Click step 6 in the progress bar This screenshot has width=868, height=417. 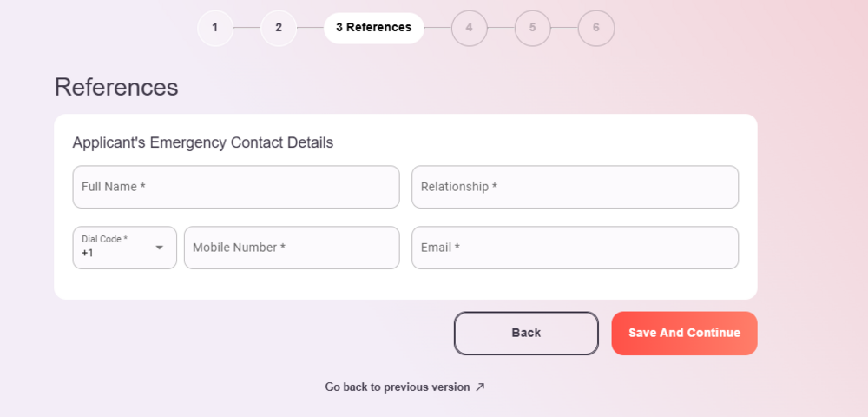(595, 28)
